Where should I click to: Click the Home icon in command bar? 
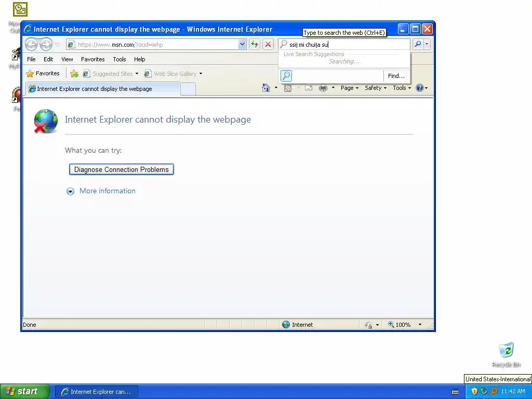coord(266,88)
